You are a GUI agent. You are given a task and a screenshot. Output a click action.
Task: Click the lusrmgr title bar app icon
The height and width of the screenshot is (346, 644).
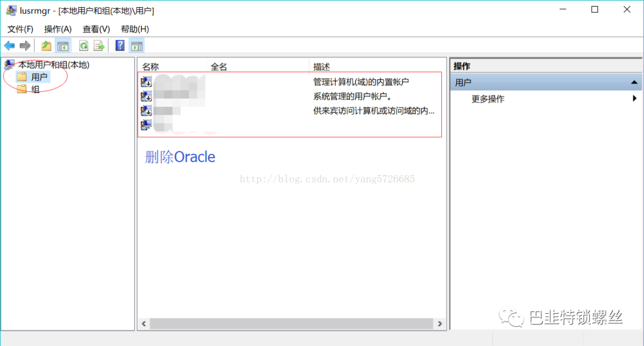tap(11, 10)
